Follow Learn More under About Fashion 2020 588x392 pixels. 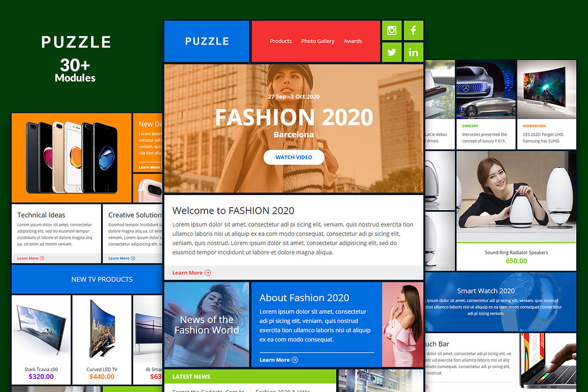coord(278,360)
